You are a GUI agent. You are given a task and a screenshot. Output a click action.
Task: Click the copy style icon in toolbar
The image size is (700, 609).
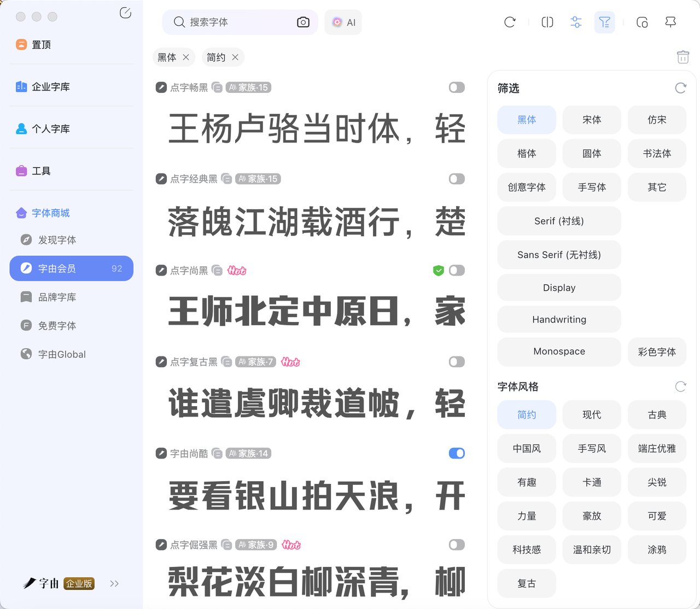642,22
